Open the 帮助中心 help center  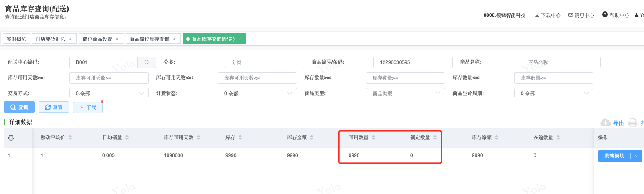[616, 15]
